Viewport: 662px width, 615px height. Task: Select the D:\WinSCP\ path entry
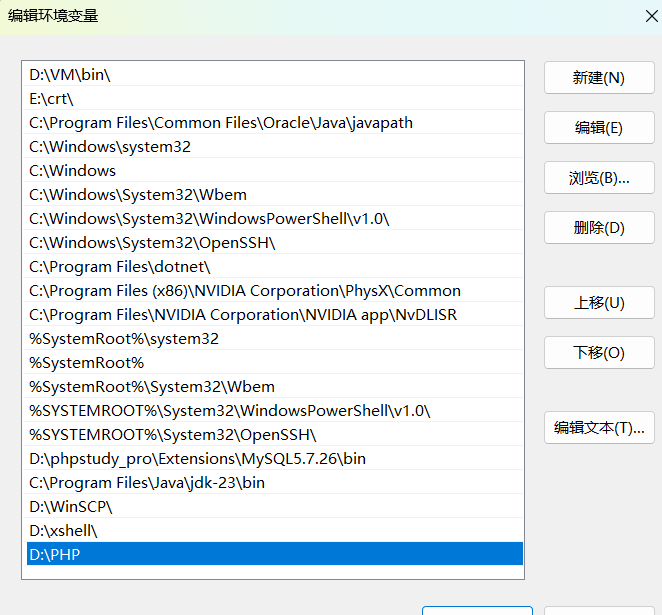71,507
